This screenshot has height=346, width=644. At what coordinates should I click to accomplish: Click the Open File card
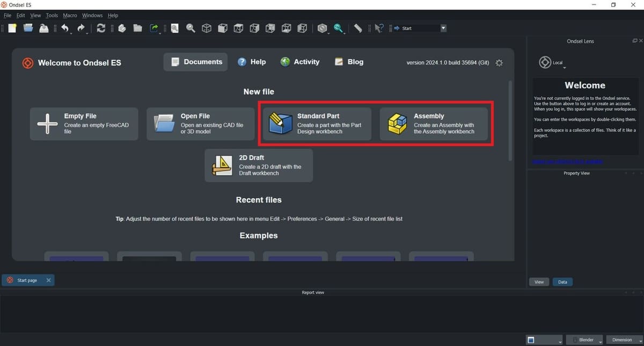click(x=201, y=124)
